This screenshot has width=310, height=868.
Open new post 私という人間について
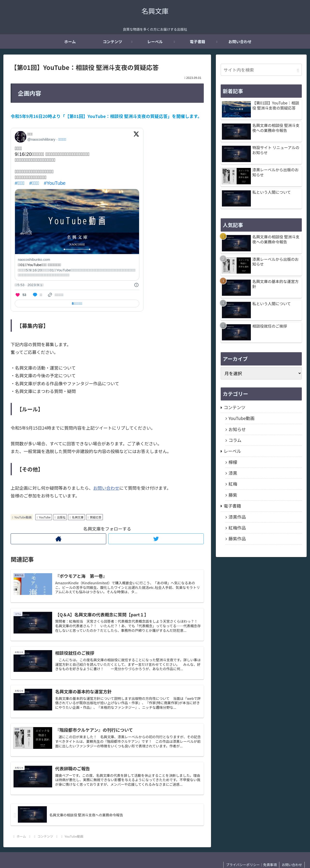coord(261,198)
